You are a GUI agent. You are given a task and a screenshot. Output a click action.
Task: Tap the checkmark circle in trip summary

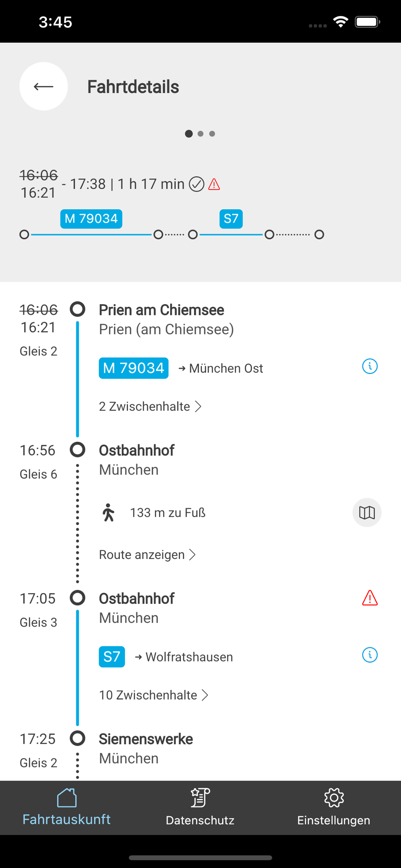(x=197, y=184)
